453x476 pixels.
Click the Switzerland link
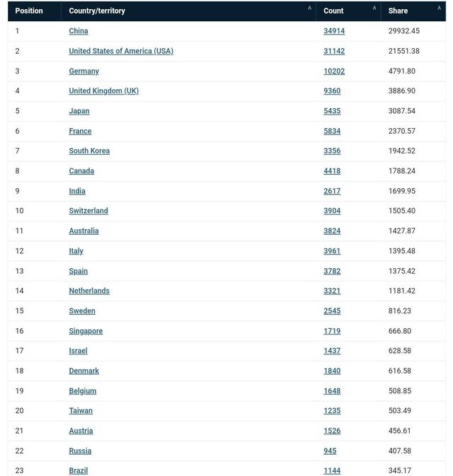pos(88,211)
